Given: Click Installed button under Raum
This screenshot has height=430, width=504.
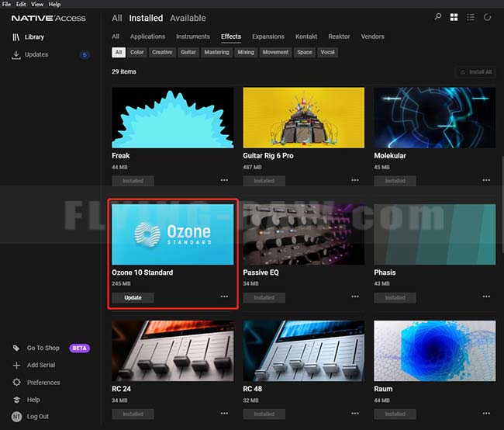Looking at the screenshot, I should tap(395, 414).
